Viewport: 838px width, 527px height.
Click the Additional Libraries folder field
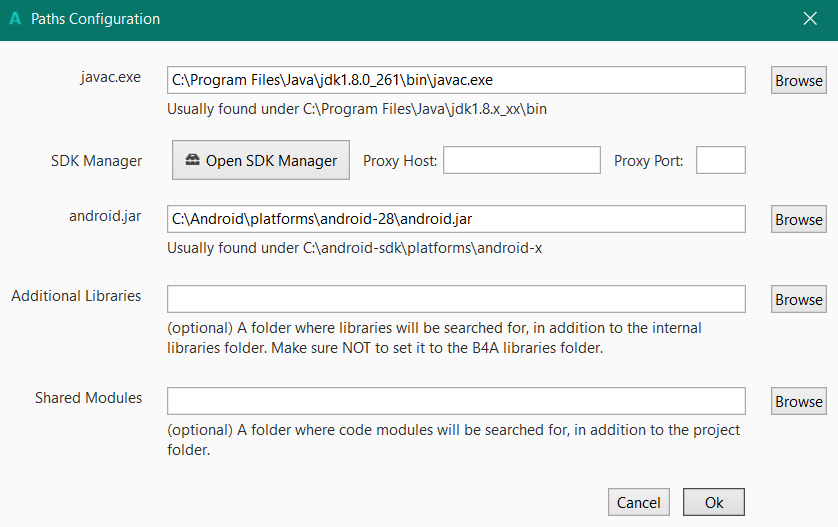[x=456, y=299]
